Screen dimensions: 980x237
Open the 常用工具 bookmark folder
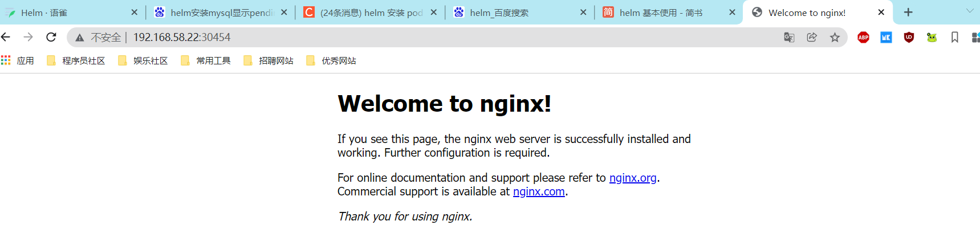pyautogui.click(x=206, y=60)
